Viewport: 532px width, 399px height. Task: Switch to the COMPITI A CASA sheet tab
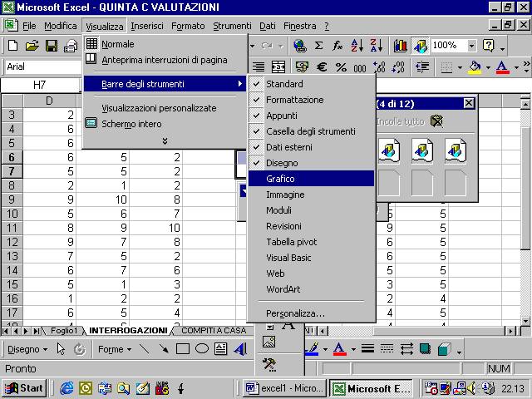(x=214, y=331)
